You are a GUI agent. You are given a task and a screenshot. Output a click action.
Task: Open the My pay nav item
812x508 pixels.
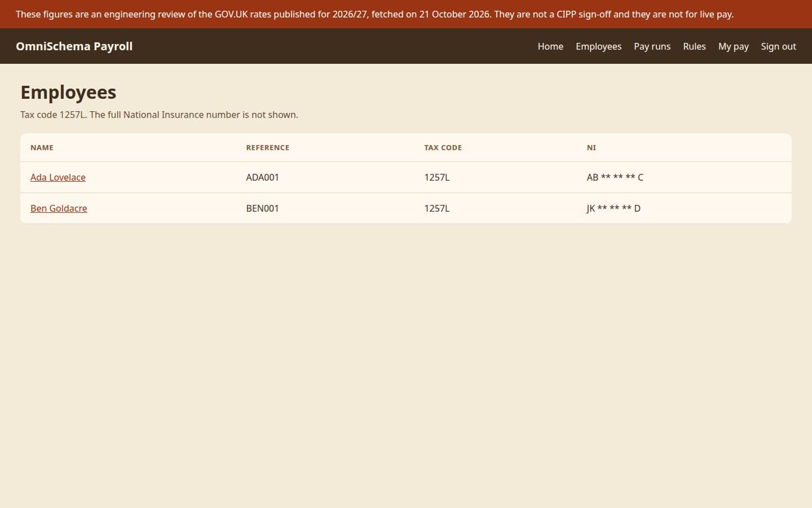tap(733, 46)
